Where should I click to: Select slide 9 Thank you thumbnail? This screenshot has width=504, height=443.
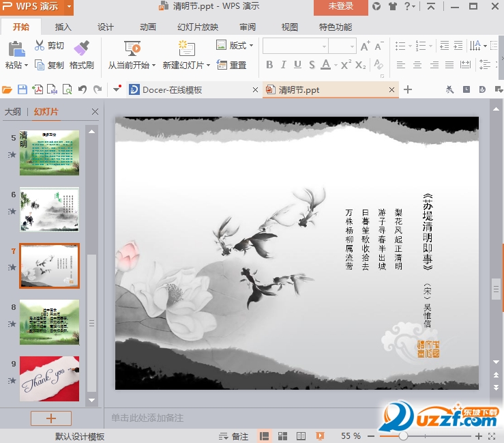click(49, 379)
